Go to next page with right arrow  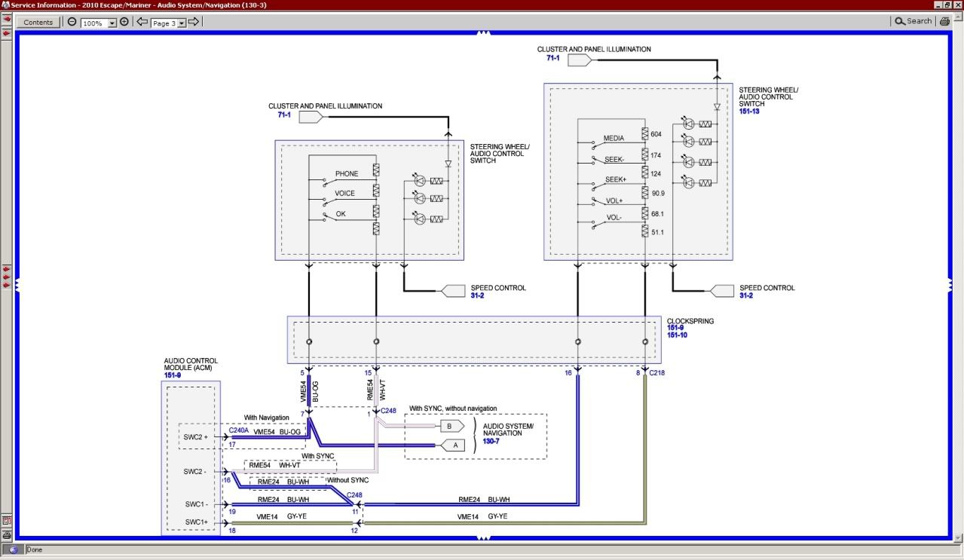(x=194, y=22)
